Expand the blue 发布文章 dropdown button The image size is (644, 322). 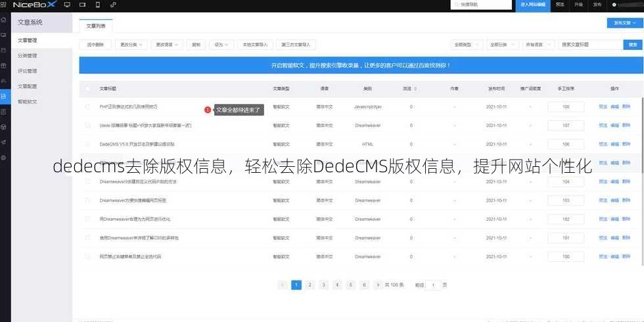click(625, 23)
